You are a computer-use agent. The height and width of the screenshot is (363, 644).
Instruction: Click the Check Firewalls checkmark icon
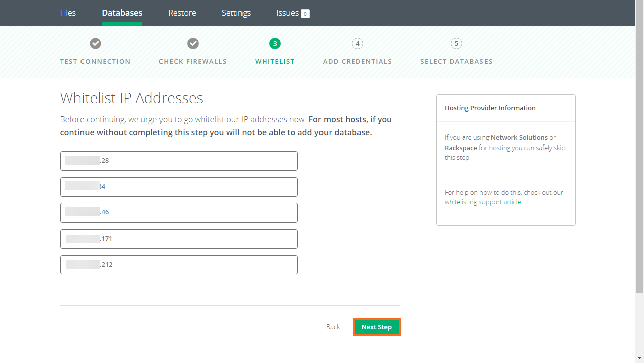[x=193, y=43]
